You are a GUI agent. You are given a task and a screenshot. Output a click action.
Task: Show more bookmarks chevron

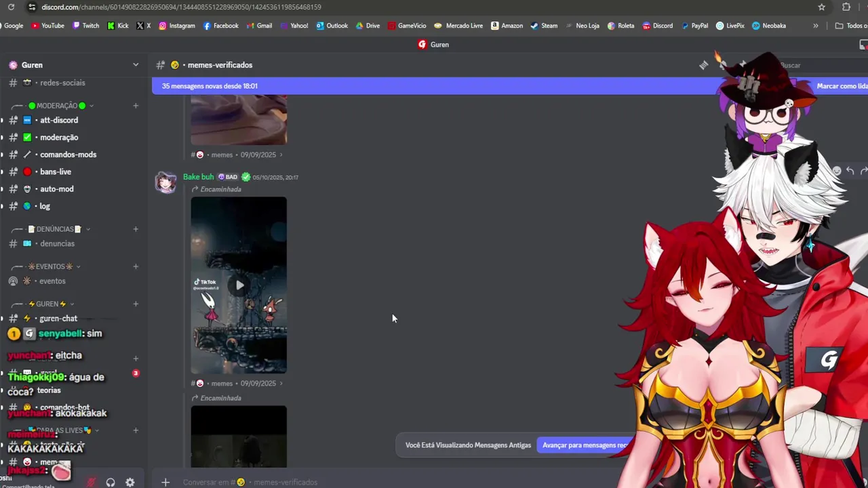click(x=815, y=26)
